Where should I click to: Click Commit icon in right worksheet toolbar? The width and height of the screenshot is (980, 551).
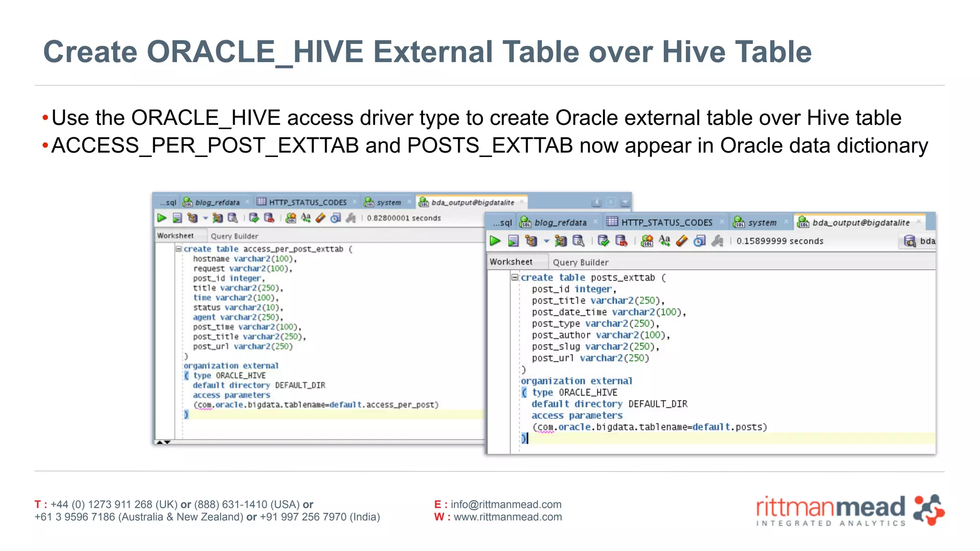(603, 241)
